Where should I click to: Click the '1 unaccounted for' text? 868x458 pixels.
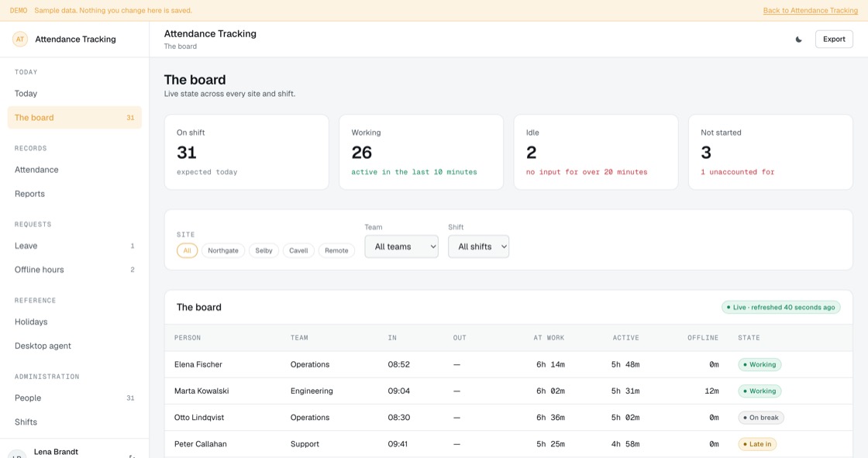point(737,172)
